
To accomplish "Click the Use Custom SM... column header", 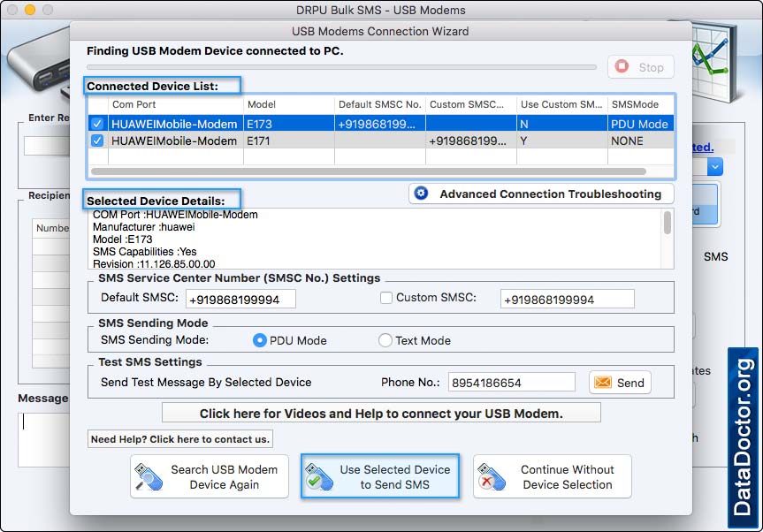I will 562,104.
